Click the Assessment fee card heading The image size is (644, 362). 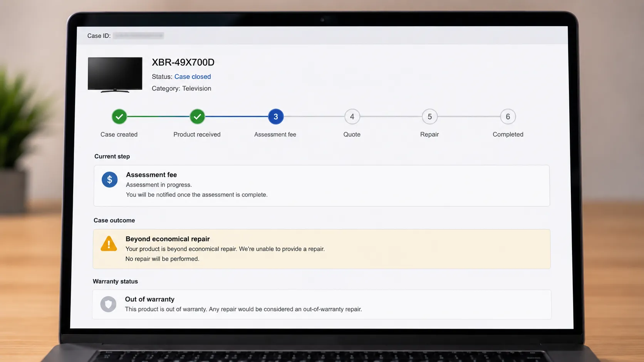click(x=151, y=175)
